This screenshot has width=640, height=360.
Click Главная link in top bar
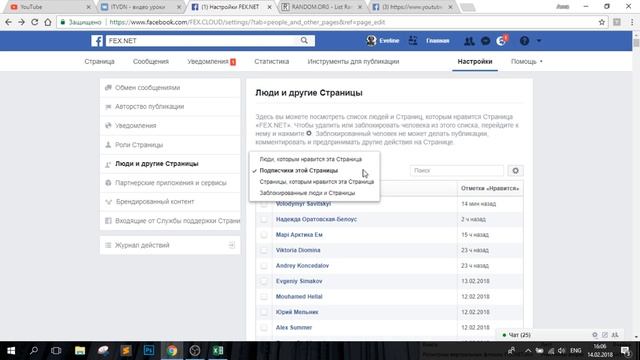point(438,41)
